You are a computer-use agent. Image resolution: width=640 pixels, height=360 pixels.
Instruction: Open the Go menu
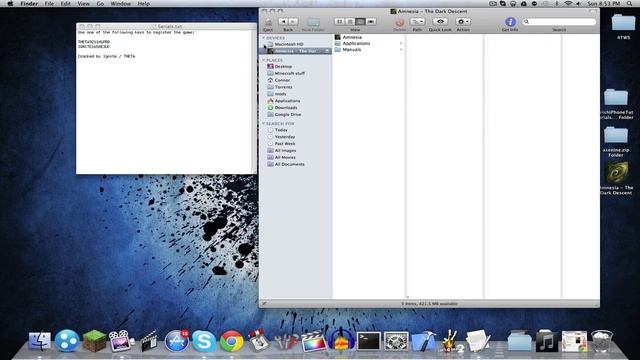pos(100,4)
